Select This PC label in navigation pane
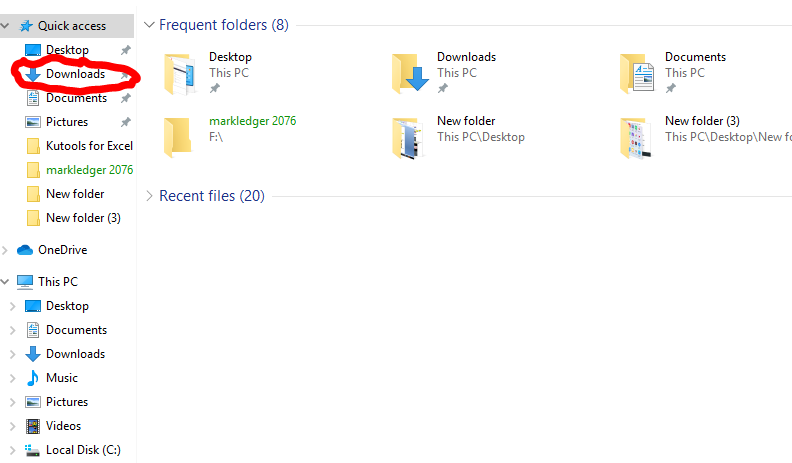Screen dimensions: 792x463 pos(58,282)
